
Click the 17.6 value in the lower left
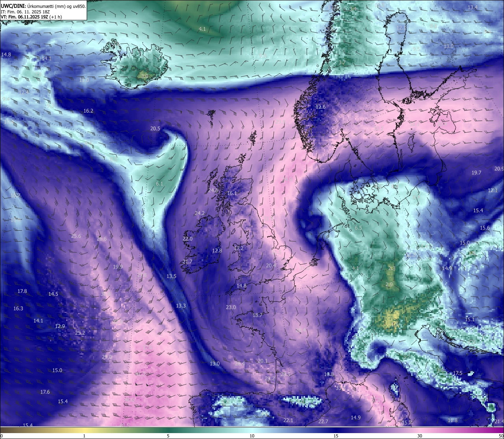pos(45,392)
